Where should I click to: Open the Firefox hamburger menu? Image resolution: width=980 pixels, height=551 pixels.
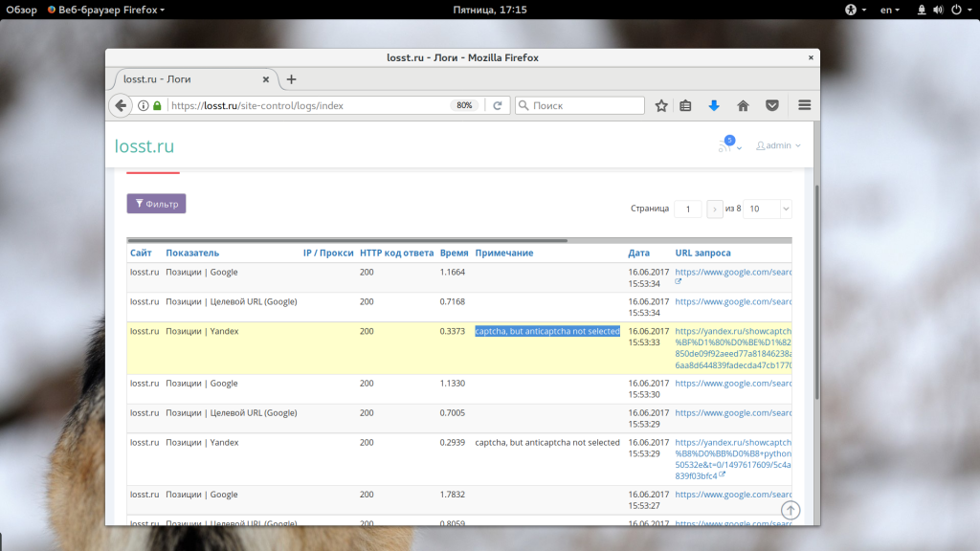click(804, 105)
